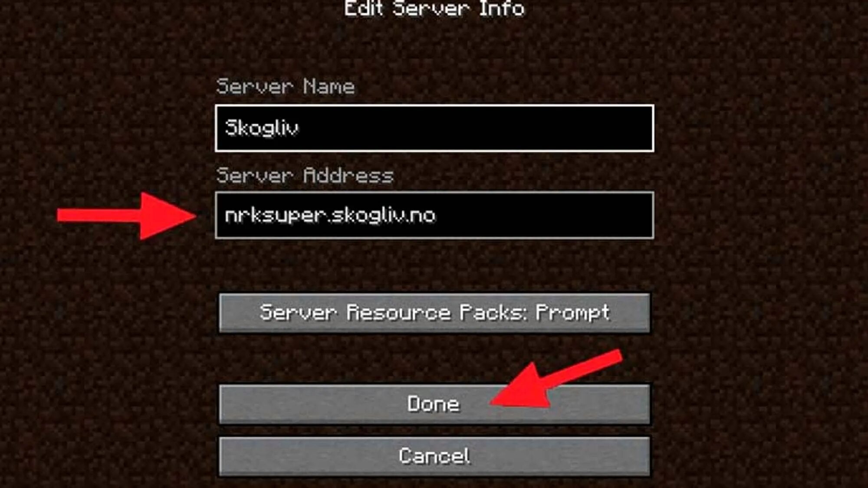Viewport: 868px width, 488px height.
Task: Focus the Server Address input field
Action: coord(434,215)
